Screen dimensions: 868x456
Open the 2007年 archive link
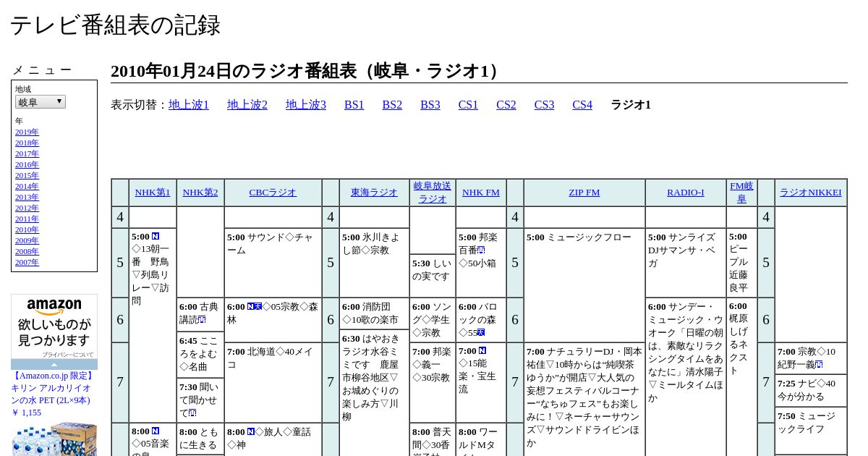27,263
